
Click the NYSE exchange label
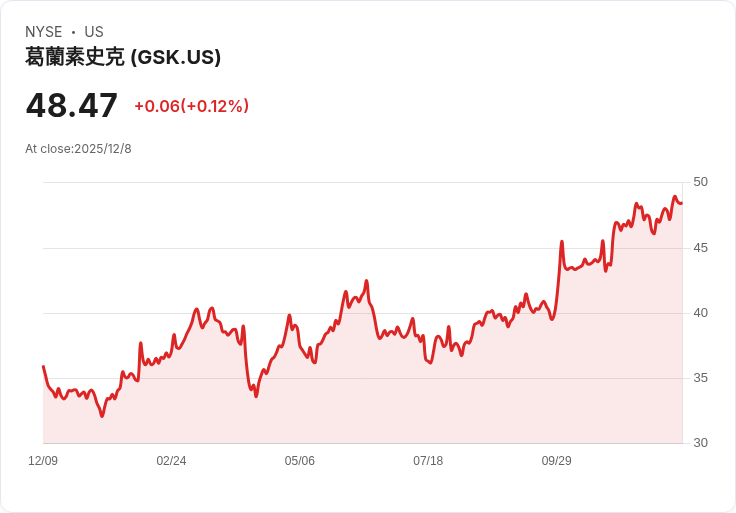click(x=45, y=32)
